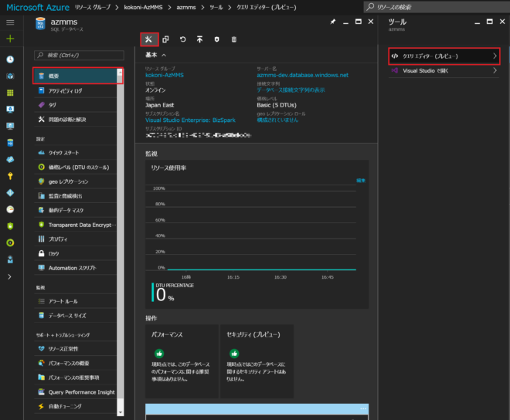Click the Export icon in database toolbar
Image resolution: width=510 pixels, height=420 pixels.
[x=200, y=39]
